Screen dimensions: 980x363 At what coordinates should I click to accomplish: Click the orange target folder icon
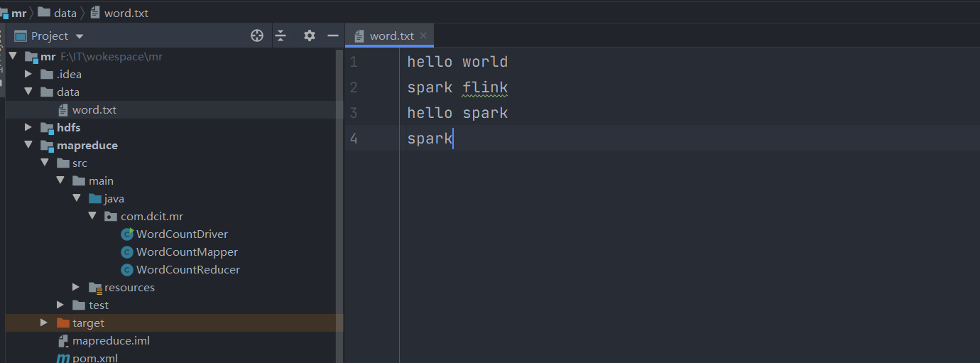(x=62, y=323)
